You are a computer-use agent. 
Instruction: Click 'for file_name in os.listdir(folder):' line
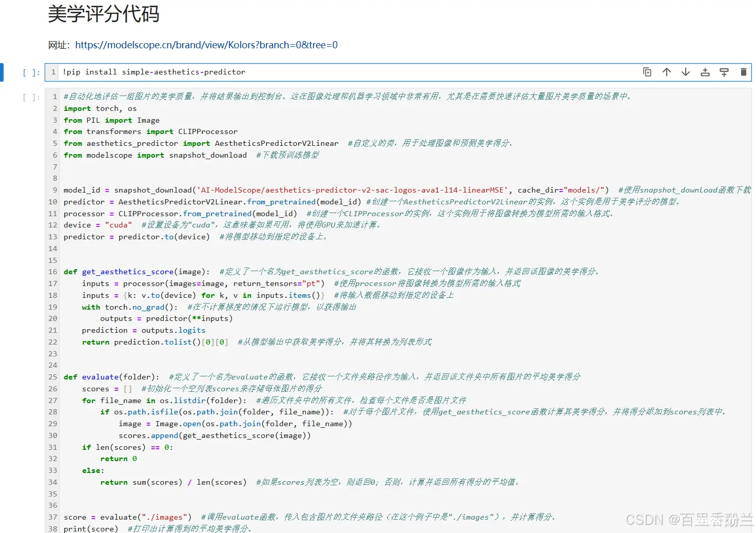[164, 401]
